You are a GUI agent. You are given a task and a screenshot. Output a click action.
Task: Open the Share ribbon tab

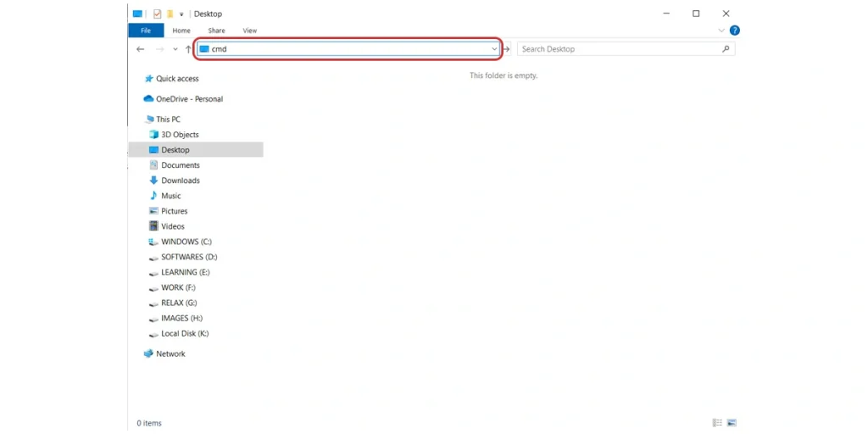[216, 31]
